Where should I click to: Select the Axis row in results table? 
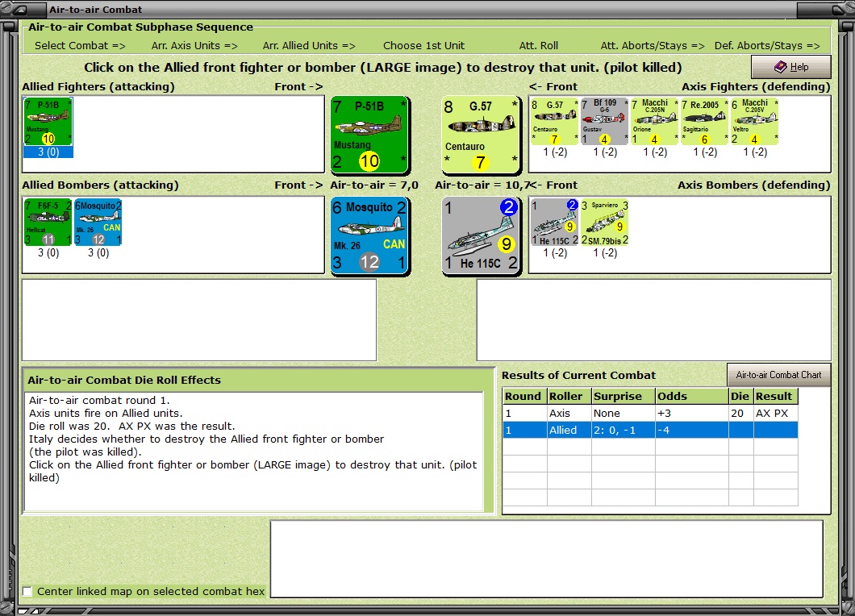(650, 413)
